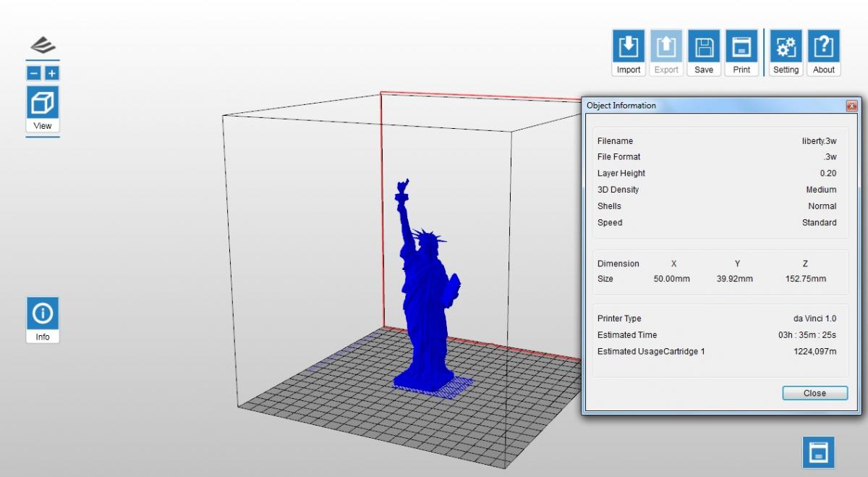868x477 pixels.
Task: Click the 3D Density value Medium
Action: pyautogui.click(x=822, y=190)
